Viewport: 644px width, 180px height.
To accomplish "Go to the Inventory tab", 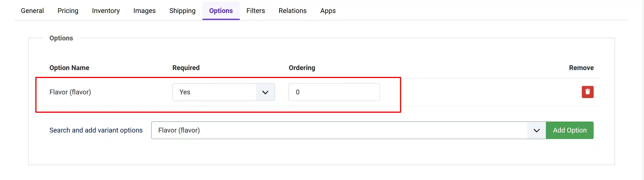I will tap(106, 11).
